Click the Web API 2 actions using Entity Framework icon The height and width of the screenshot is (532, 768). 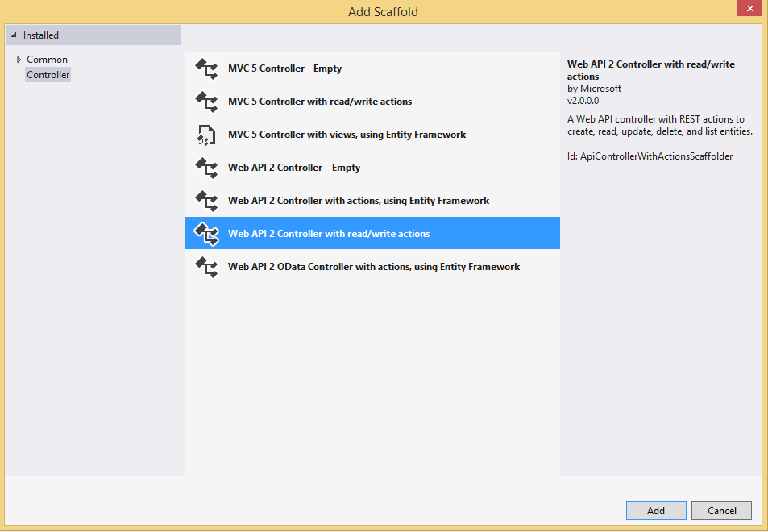pyautogui.click(x=206, y=201)
